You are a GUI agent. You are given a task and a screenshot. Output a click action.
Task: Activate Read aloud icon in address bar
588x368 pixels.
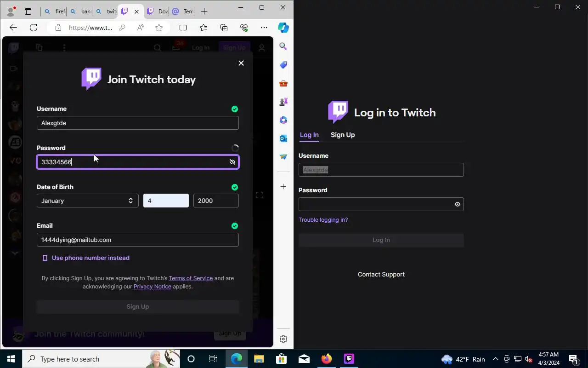141,28
